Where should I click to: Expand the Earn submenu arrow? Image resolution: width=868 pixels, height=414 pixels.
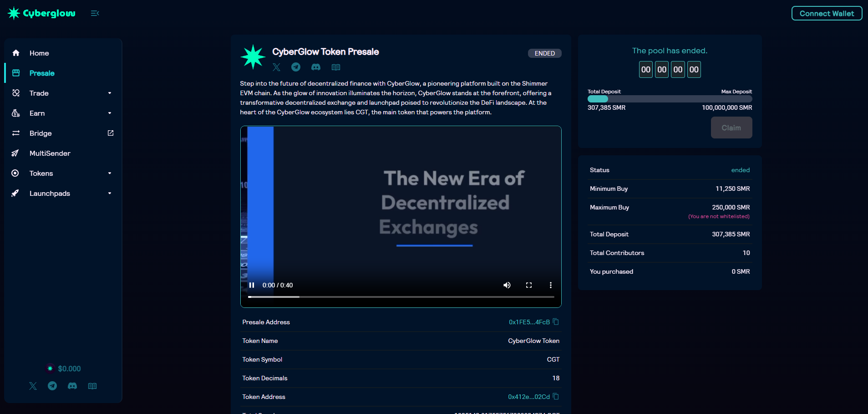pos(110,113)
